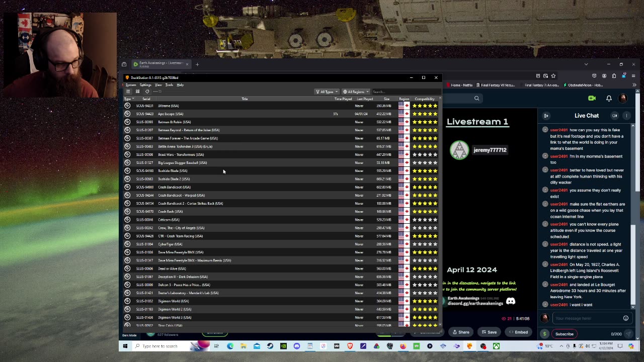Screen dimensions: 644x362
Task: Open the browser account profile icon
Action: click(604, 76)
